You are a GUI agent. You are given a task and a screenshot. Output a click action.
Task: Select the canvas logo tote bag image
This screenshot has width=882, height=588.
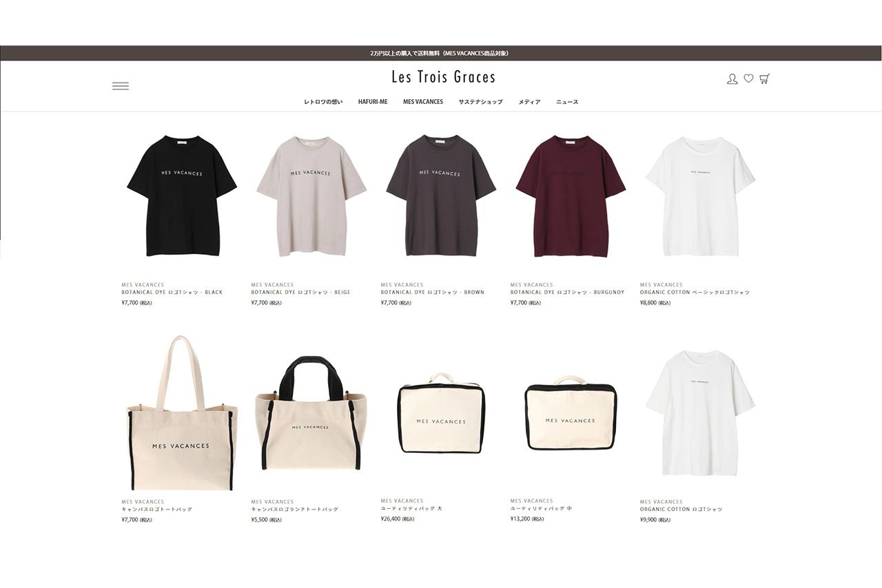tap(182, 413)
